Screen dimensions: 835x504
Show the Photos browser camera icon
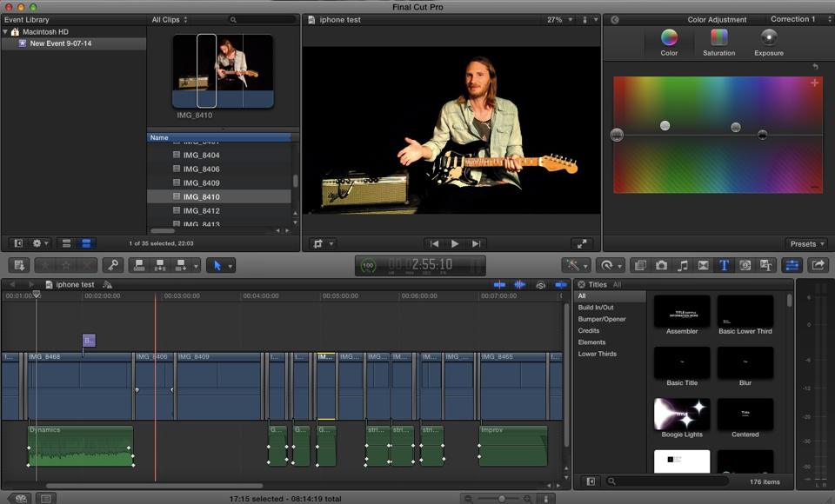[x=661, y=265]
